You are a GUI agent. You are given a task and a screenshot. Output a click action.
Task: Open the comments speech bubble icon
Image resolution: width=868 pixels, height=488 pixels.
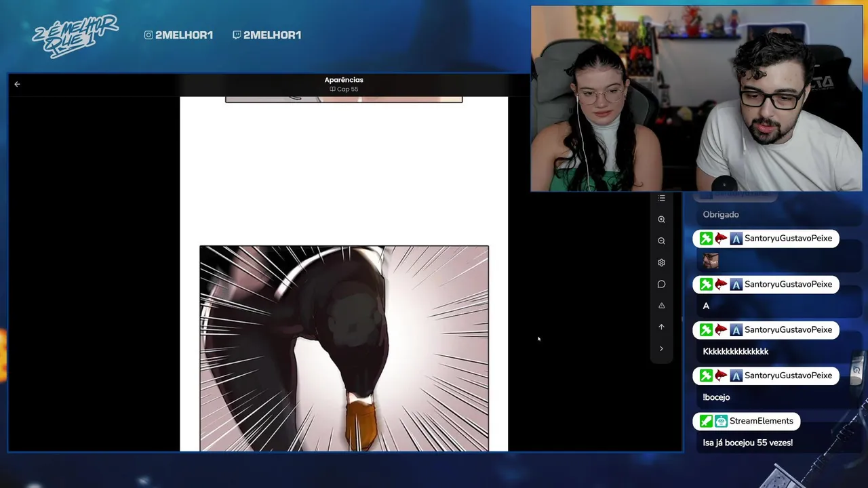click(661, 284)
